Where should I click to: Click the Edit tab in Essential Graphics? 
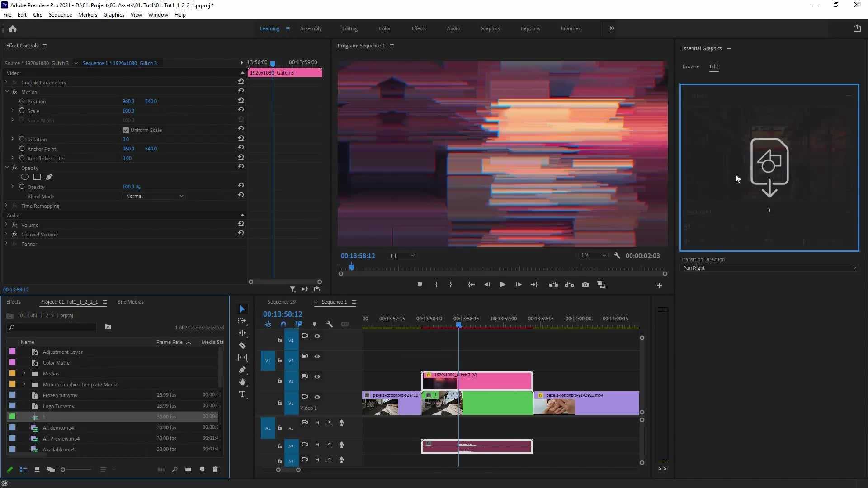coord(713,66)
